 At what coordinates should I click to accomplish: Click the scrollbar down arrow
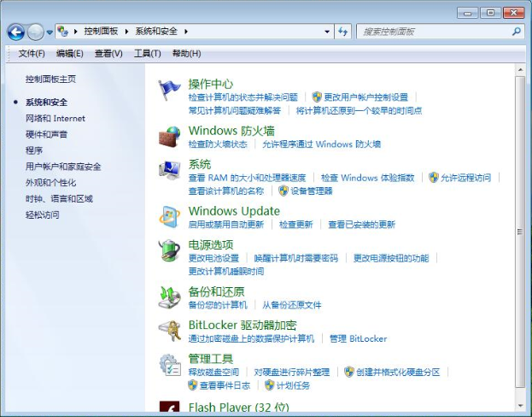pyautogui.click(x=520, y=405)
